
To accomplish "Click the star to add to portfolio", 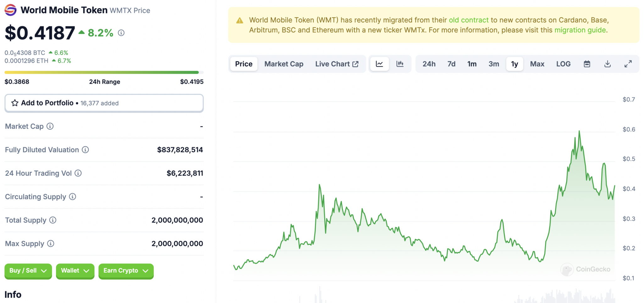I will (x=14, y=103).
